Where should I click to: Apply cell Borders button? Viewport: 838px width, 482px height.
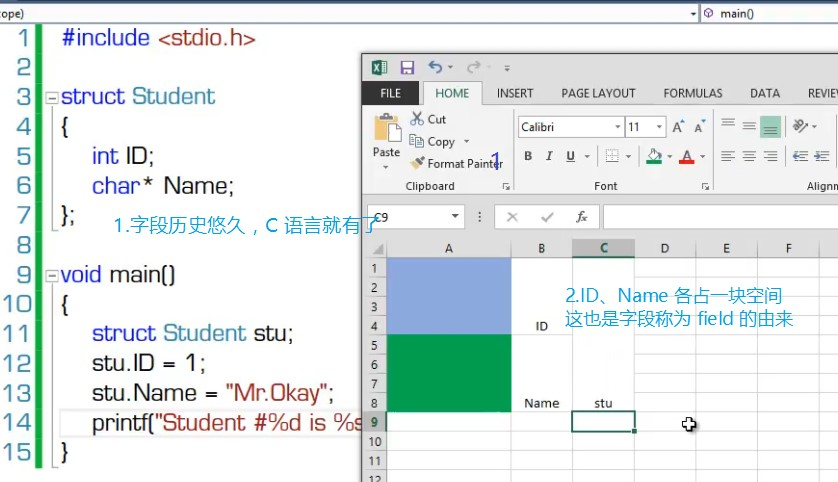(x=612, y=156)
